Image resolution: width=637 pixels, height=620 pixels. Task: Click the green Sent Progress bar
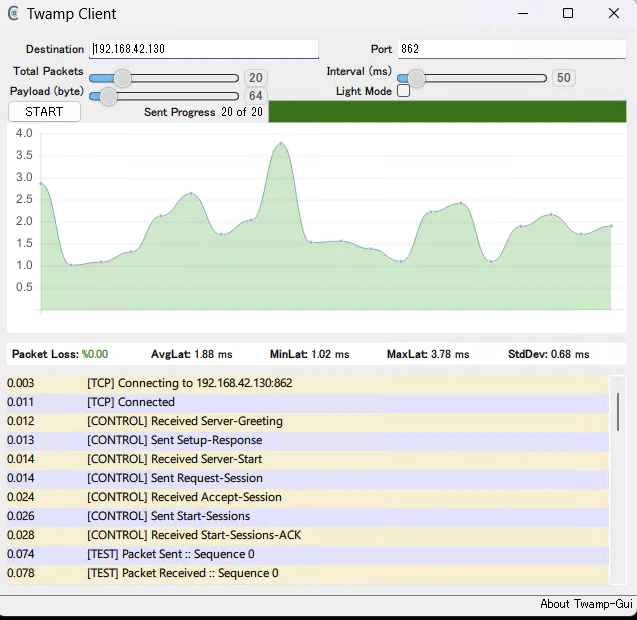(447, 112)
